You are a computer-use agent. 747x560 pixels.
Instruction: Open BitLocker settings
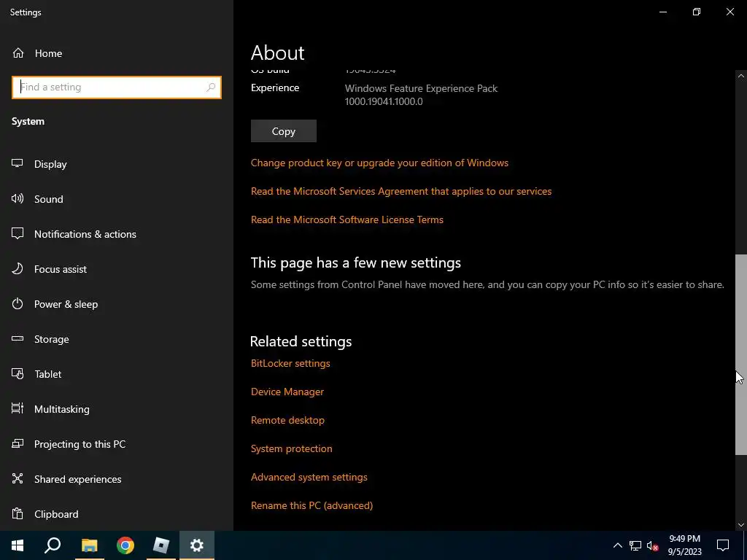point(290,363)
